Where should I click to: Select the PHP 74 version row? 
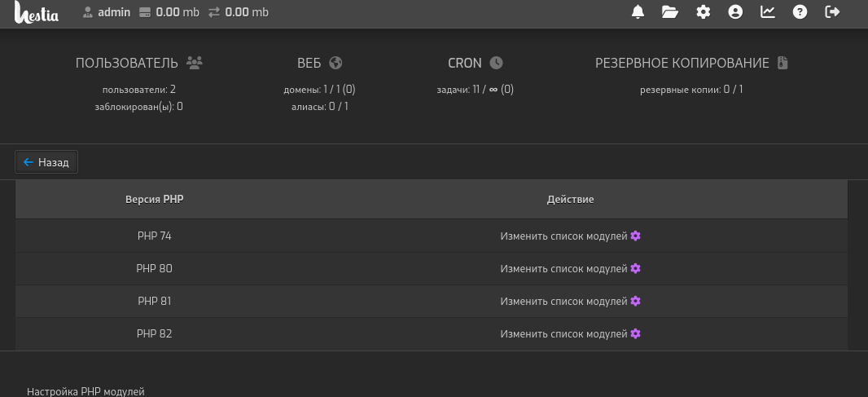154,236
